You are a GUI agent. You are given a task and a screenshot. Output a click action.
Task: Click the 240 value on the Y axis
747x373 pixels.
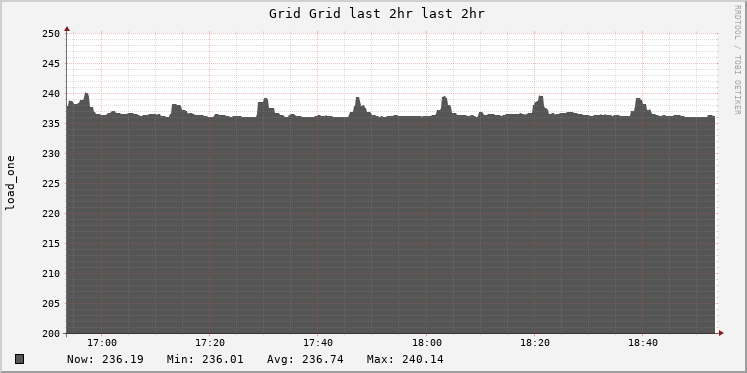[x=51, y=94]
